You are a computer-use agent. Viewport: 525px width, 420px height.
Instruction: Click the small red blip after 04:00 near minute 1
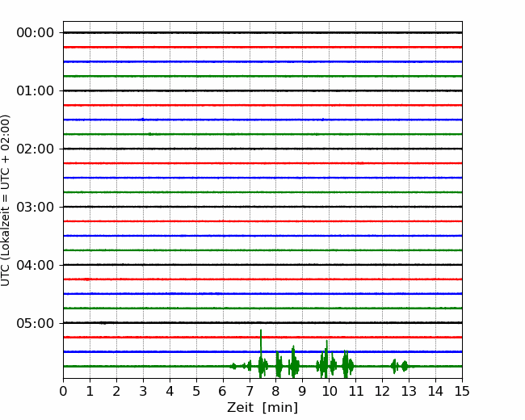(87, 279)
